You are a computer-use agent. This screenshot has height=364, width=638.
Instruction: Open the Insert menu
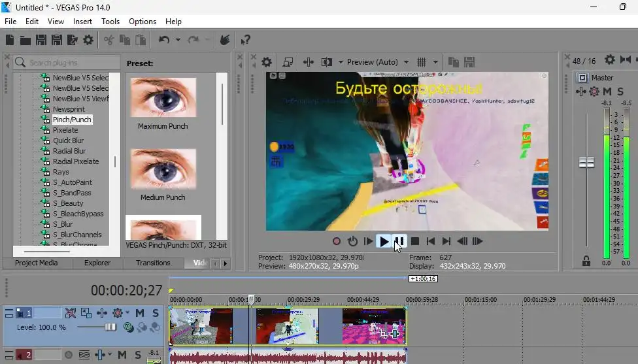(82, 22)
